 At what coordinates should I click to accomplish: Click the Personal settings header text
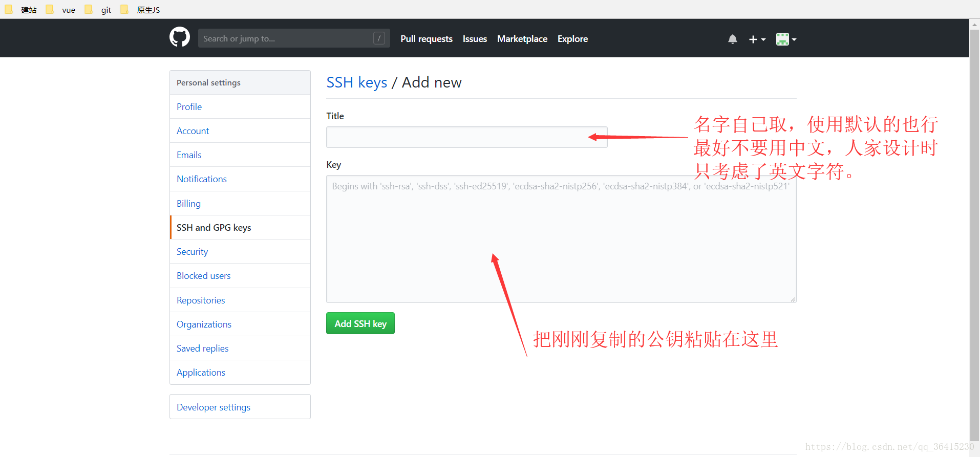point(208,82)
